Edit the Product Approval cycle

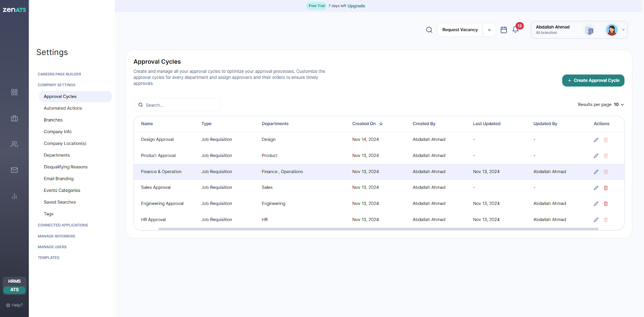pos(596,156)
